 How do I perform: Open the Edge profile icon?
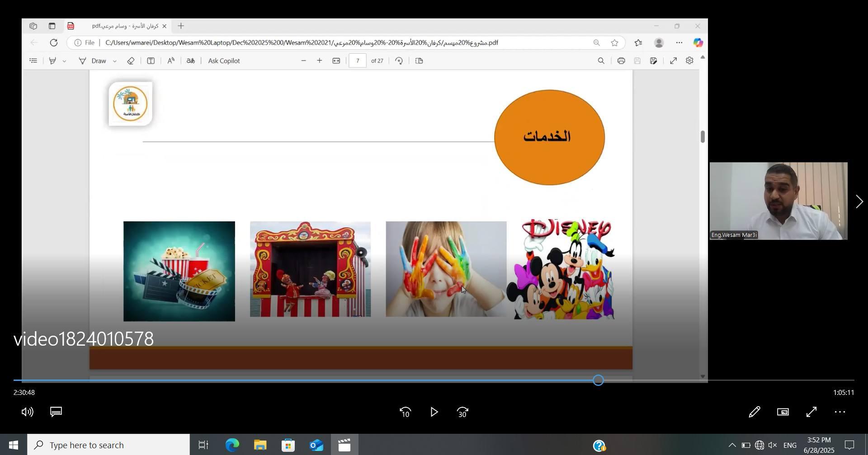tap(659, 42)
